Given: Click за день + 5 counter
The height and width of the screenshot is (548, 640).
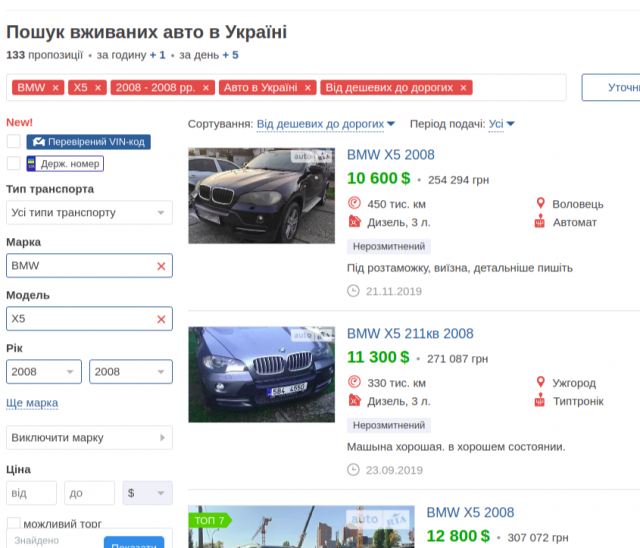Looking at the screenshot, I should pos(209,55).
